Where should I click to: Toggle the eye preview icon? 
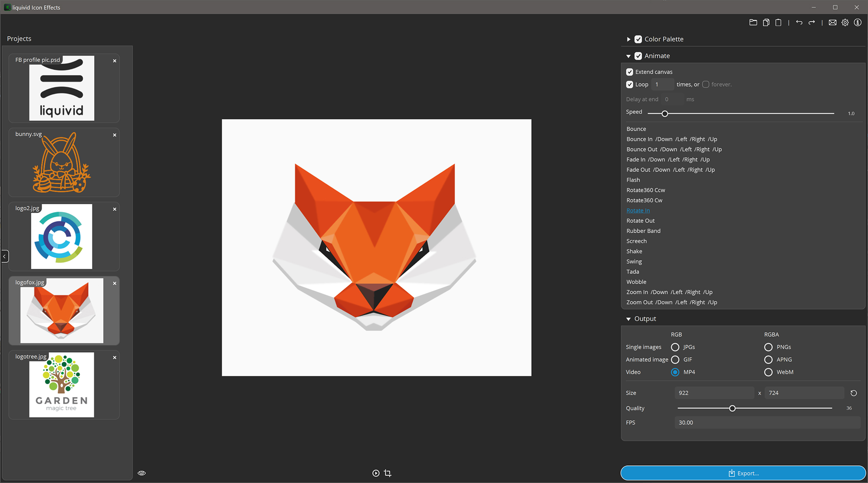[x=141, y=473]
